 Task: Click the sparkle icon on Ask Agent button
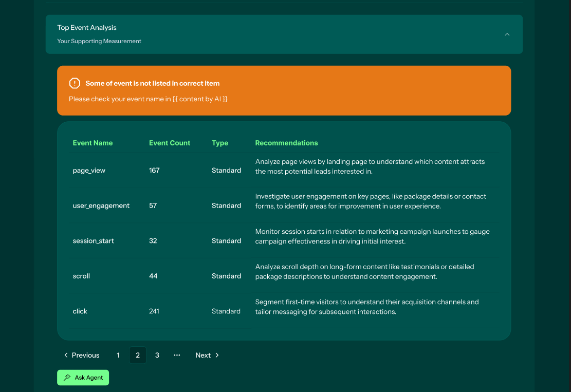point(66,378)
